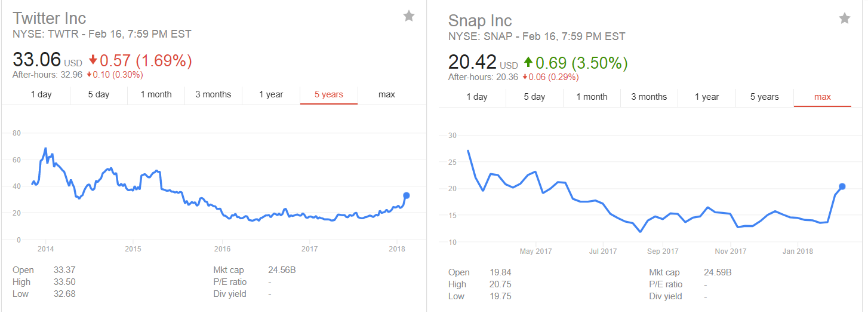Show Twitter's 1 month chart
Screen dimensions: 868x313
tap(156, 94)
